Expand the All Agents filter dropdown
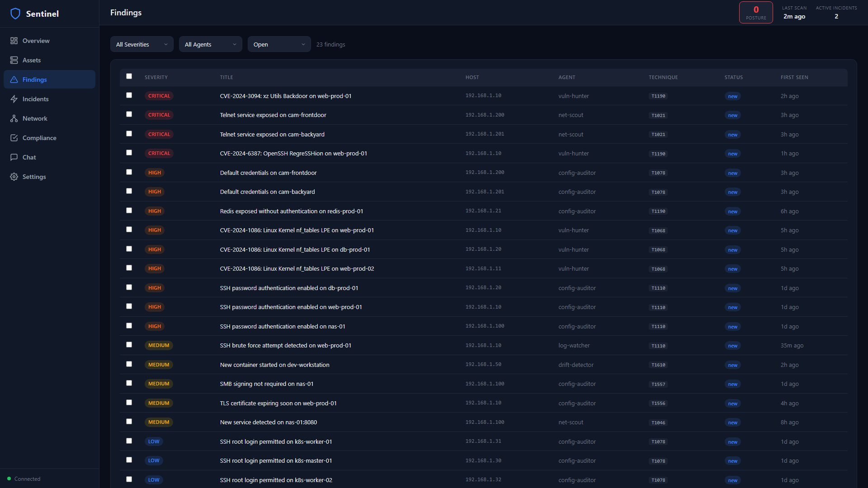 click(x=210, y=44)
